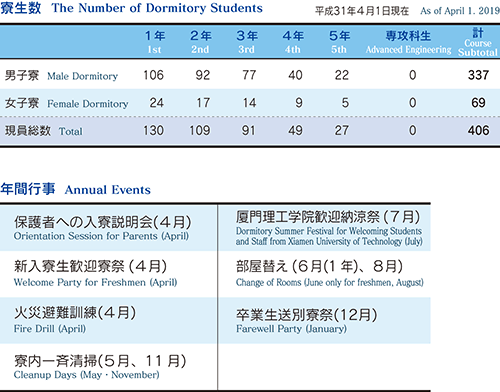
Task: Click Welcome Party for Freshmen entry
Action: click(x=95, y=274)
